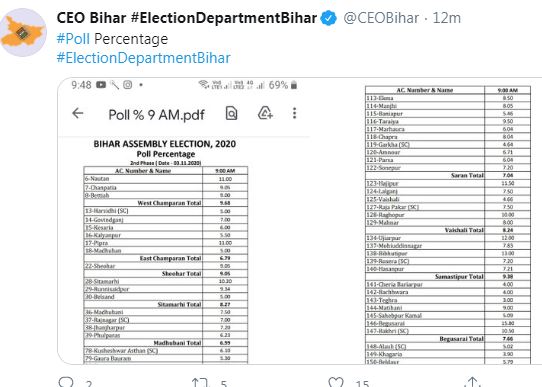The width and height of the screenshot is (542, 387).
Task: Retweet using the retweet arrows icon
Action: click(x=200, y=383)
